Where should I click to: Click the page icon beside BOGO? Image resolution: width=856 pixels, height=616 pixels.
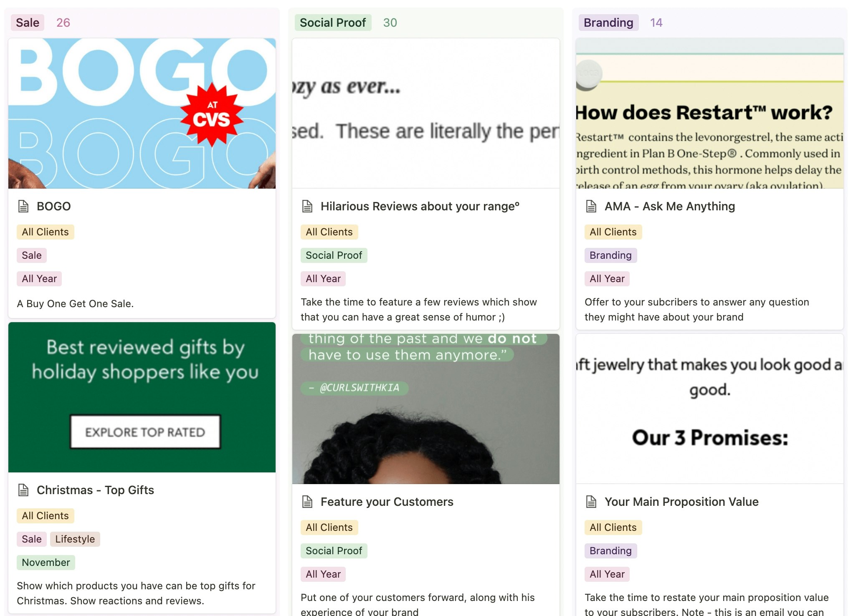23,206
